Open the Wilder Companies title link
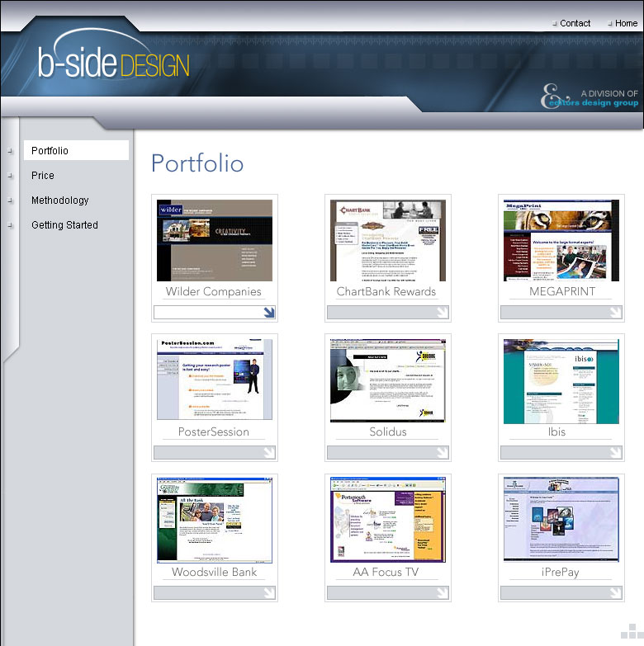Image resolution: width=644 pixels, height=646 pixels. tap(214, 292)
